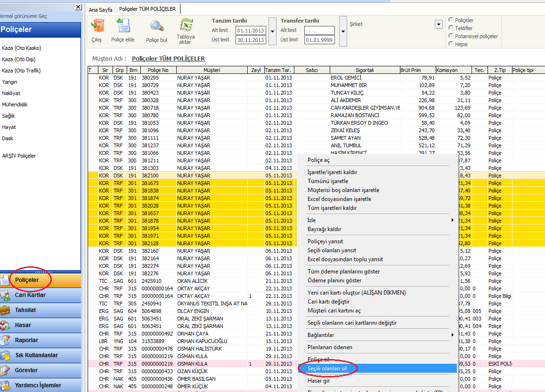Switch to the Ana Sayfa tab
The height and width of the screenshot is (392, 545).
click(x=100, y=9)
